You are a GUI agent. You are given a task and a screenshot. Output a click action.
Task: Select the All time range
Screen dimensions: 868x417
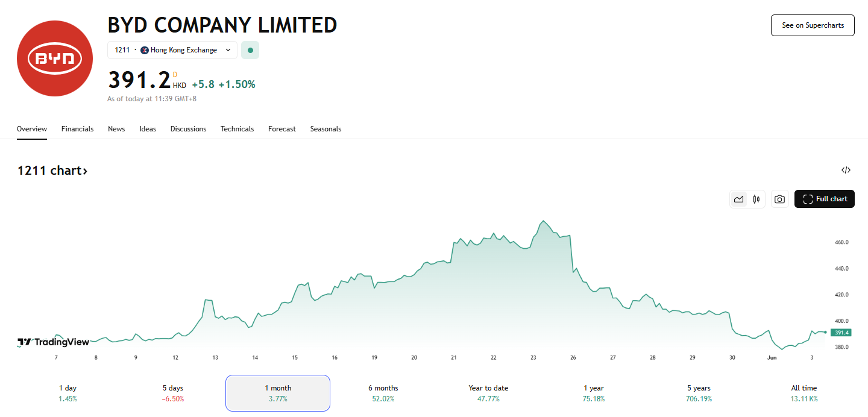click(804, 393)
